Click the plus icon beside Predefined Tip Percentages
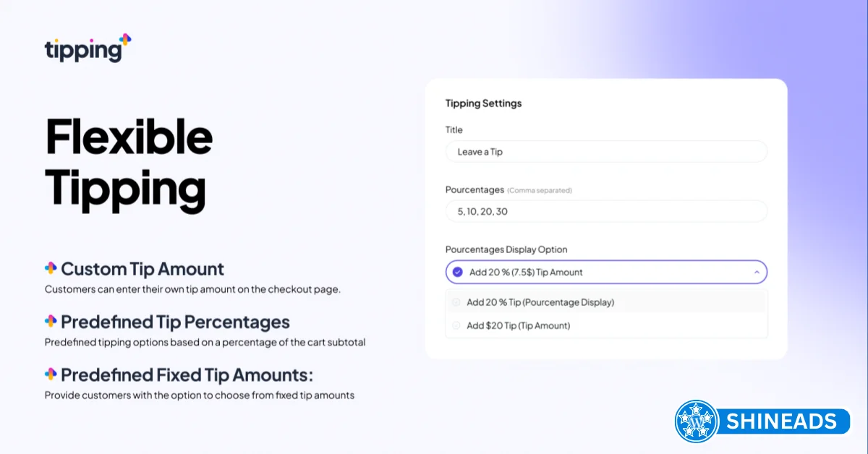The height and width of the screenshot is (454, 868). 51,321
